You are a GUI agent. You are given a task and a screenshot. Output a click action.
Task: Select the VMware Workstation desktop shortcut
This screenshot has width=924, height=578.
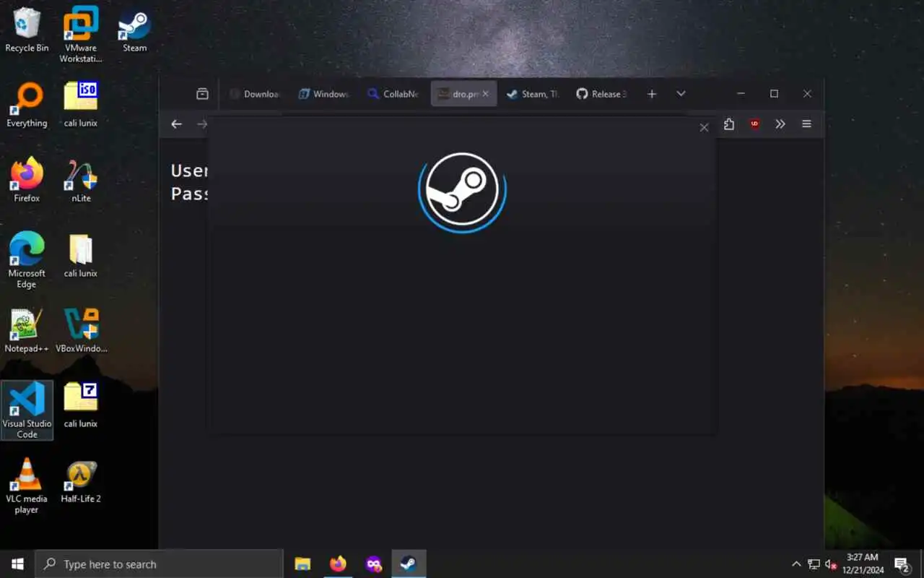(x=81, y=35)
